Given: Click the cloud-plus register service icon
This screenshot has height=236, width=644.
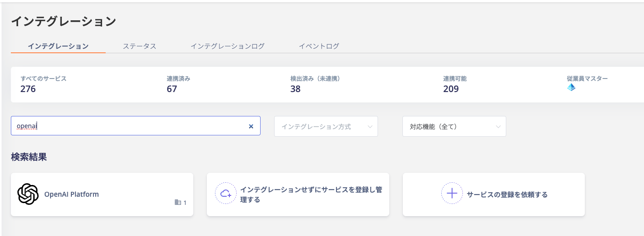Looking at the screenshot, I should point(226,194).
